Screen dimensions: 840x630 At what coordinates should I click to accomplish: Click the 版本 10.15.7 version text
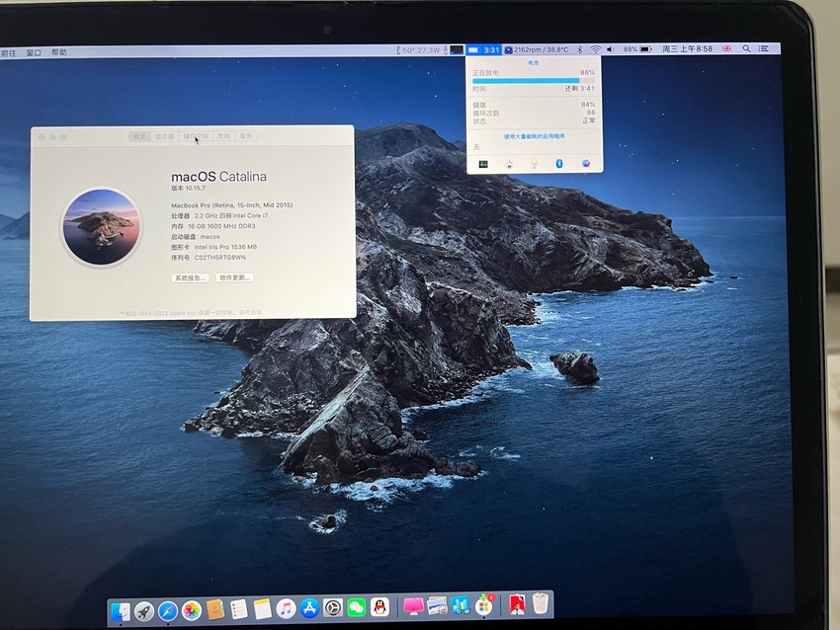click(x=188, y=189)
